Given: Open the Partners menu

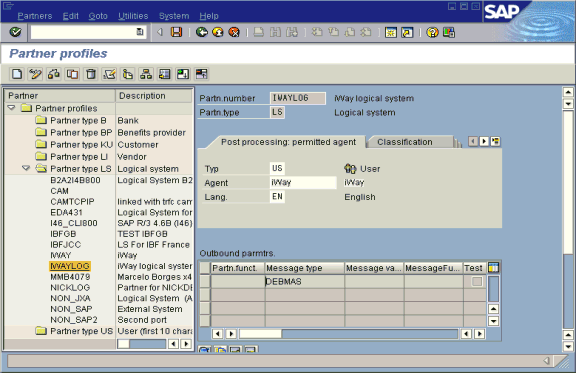Looking at the screenshot, I should (35, 16).
